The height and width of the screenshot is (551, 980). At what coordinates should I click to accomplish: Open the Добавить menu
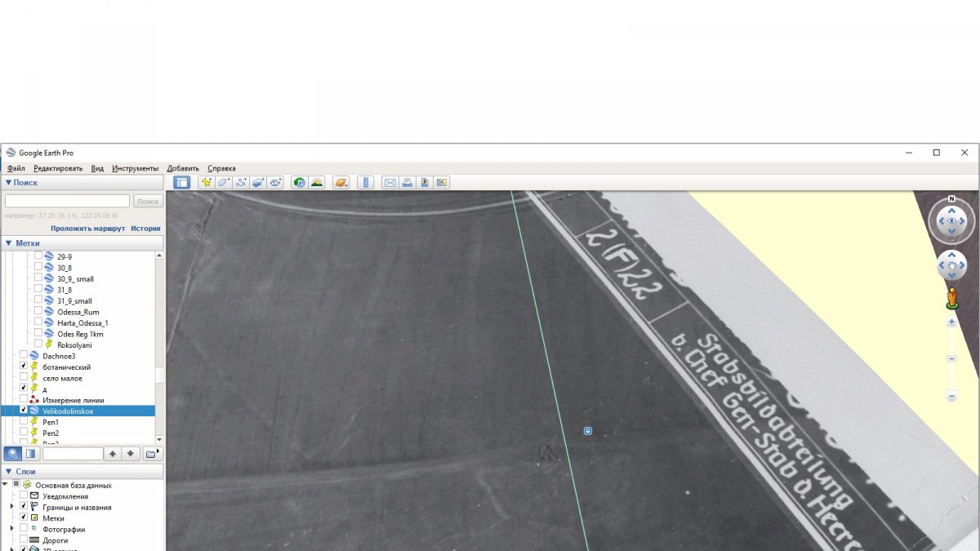183,168
